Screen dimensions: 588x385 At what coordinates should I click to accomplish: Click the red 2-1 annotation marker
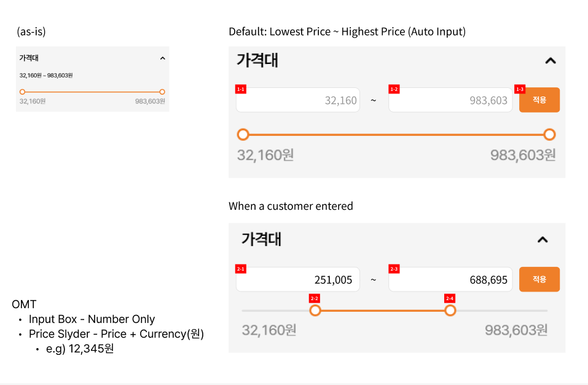pos(241,269)
